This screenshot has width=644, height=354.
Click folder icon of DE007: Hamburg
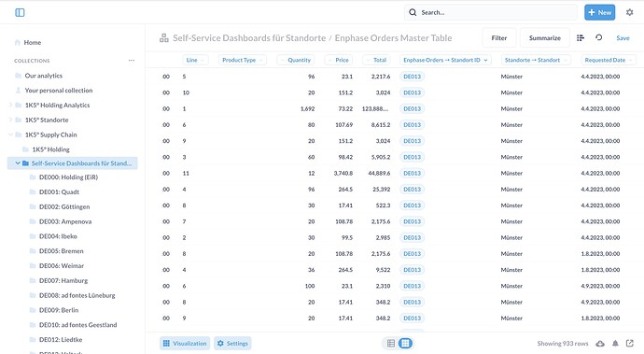(x=33, y=281)
